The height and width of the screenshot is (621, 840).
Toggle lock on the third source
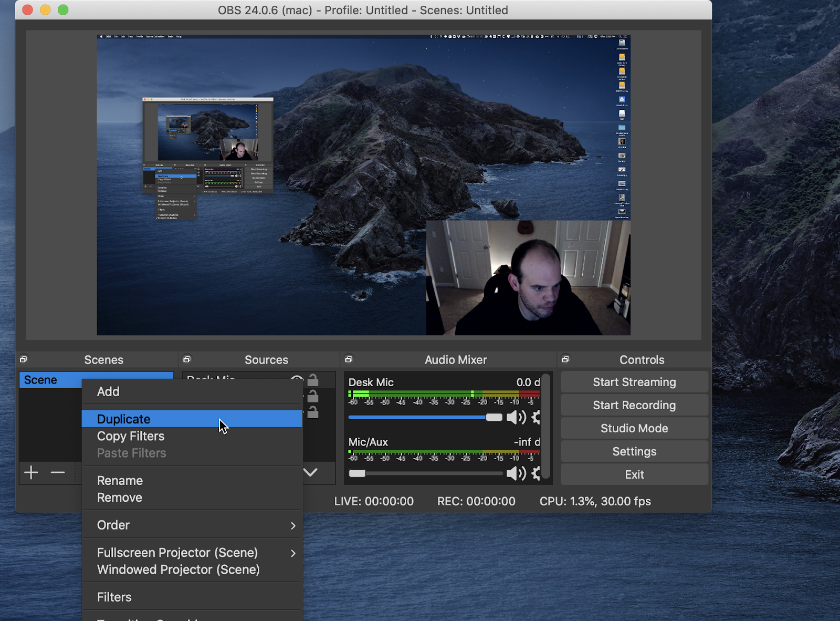click(313, 412)
